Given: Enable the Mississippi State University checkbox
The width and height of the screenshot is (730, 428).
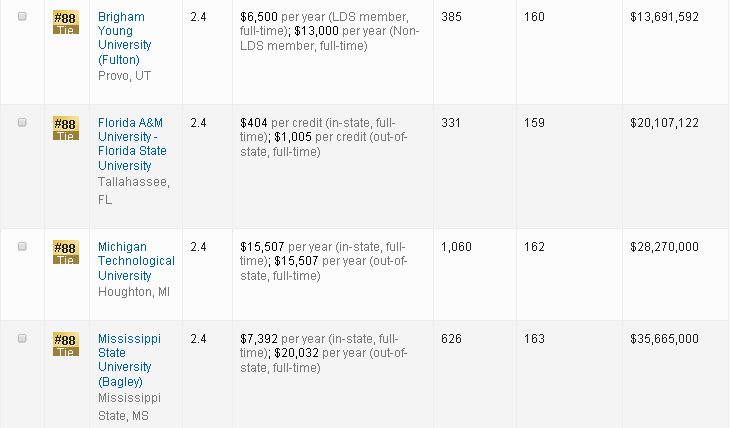Looking at the screenshot, I should [x=22, y=339].
